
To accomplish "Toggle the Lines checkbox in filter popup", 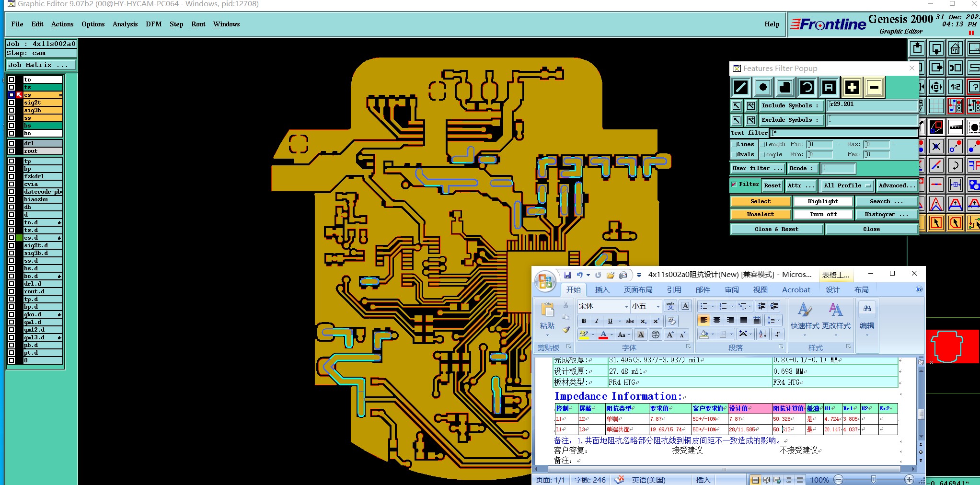I will coord(734,144).
